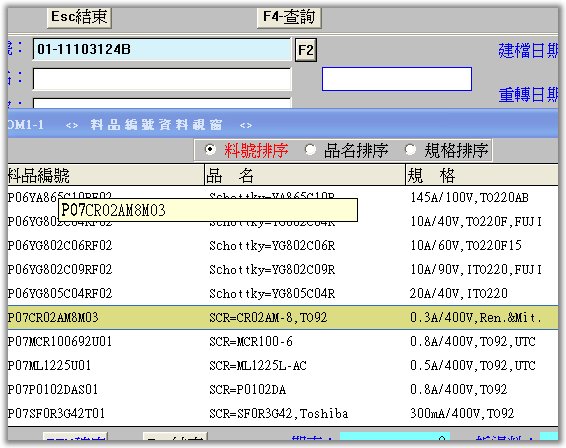The width and height of the screenshot is (566, 448).
Task: Click spec 20A/40V,ITO220
Action: pos(459,293)
